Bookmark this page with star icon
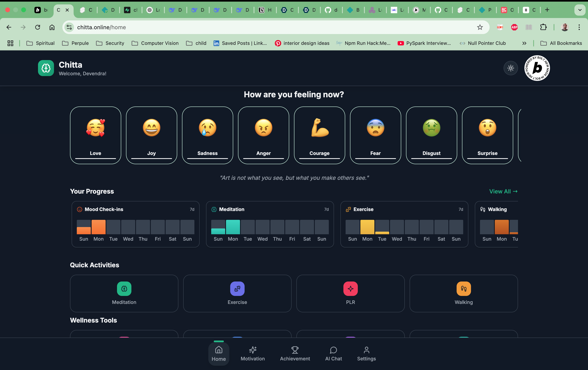The image size is (588, 370). (480, 27)
